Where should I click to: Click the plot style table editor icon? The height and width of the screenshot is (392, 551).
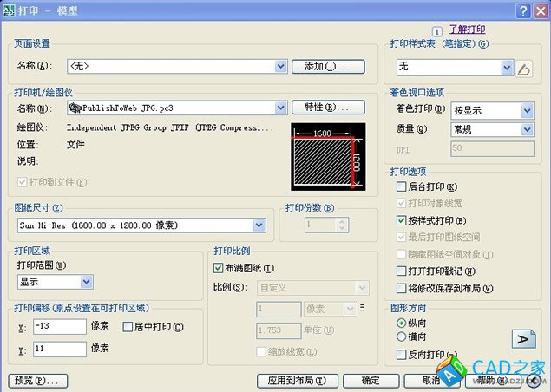(523, 68)
